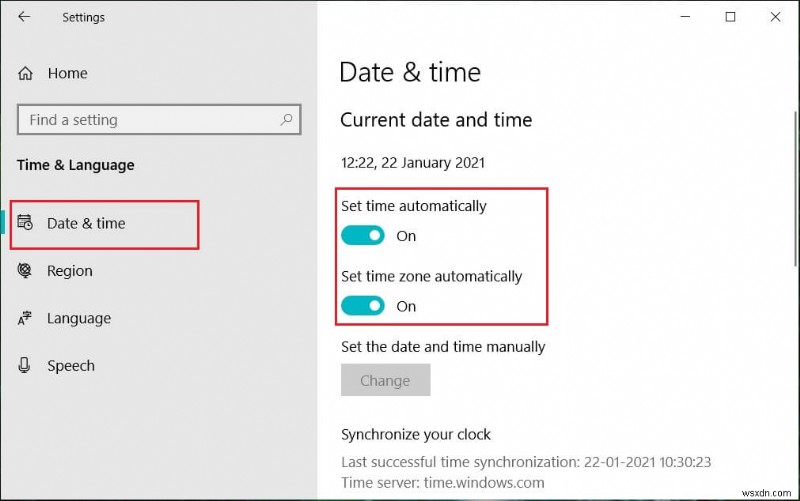Go to Language settings
Viewport: 800px width, 501px height.
78,319
